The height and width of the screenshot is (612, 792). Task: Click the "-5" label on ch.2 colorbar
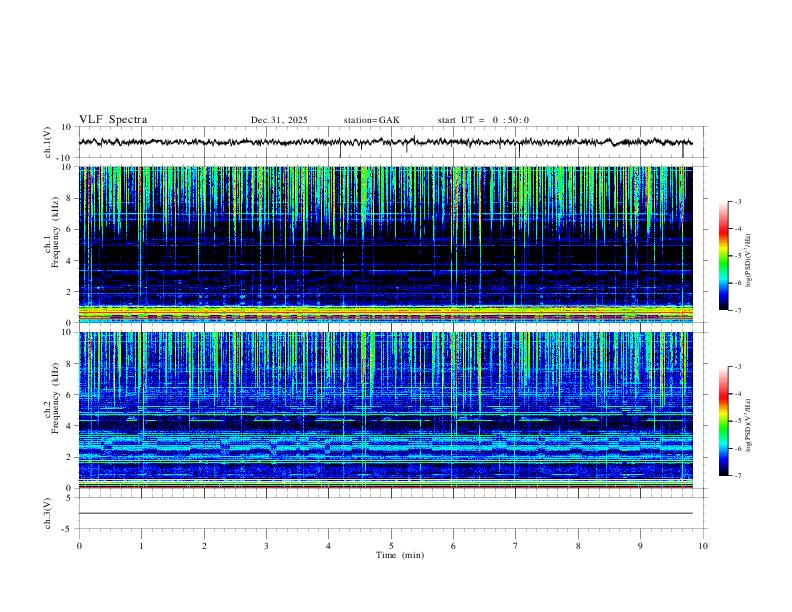coord(737,421)
